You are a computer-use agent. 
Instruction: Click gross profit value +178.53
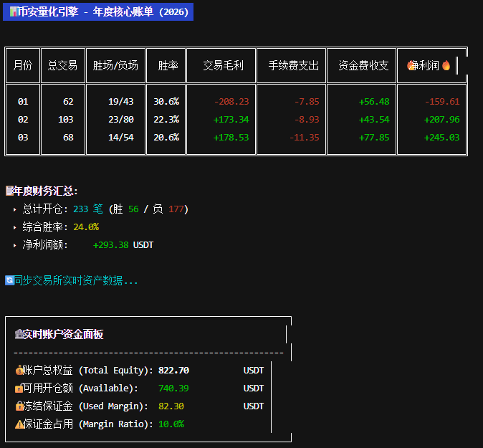point(231,137)
